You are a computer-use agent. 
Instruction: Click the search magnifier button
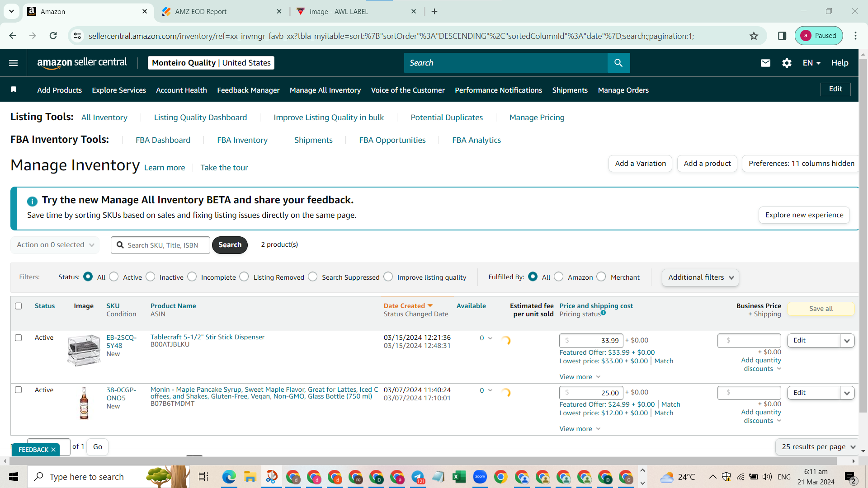click(x=618, y=63)
